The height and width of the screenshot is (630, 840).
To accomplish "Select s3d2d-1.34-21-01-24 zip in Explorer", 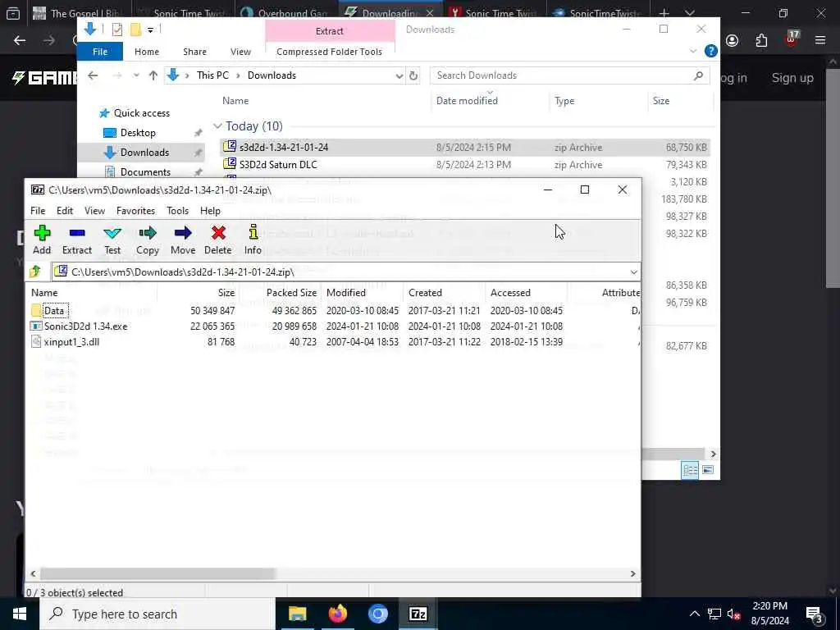I will coord(465,148).
